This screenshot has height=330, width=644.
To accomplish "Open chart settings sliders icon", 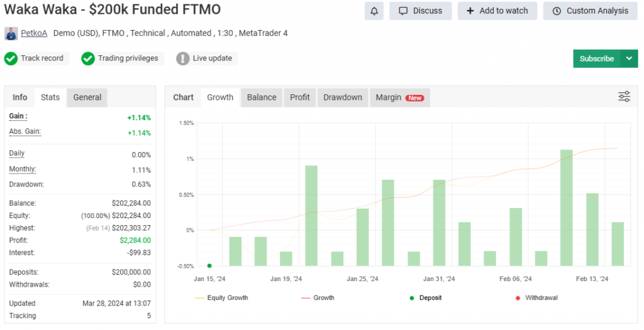I will click(x=624, y=96).
